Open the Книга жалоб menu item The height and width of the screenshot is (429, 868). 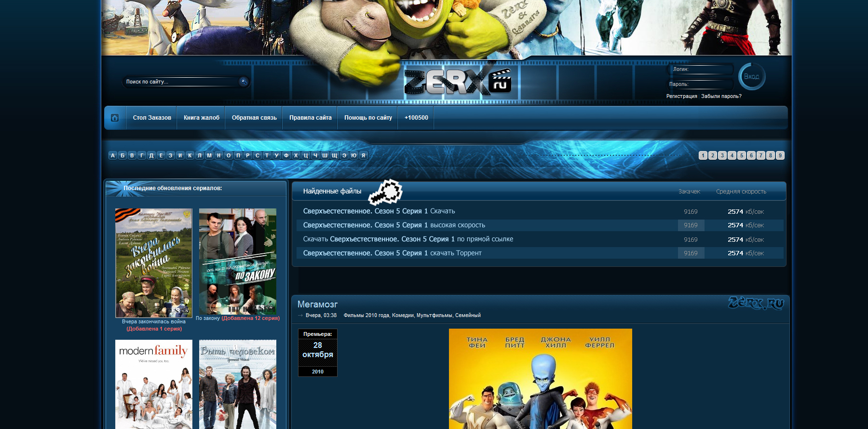coord(202,118)
